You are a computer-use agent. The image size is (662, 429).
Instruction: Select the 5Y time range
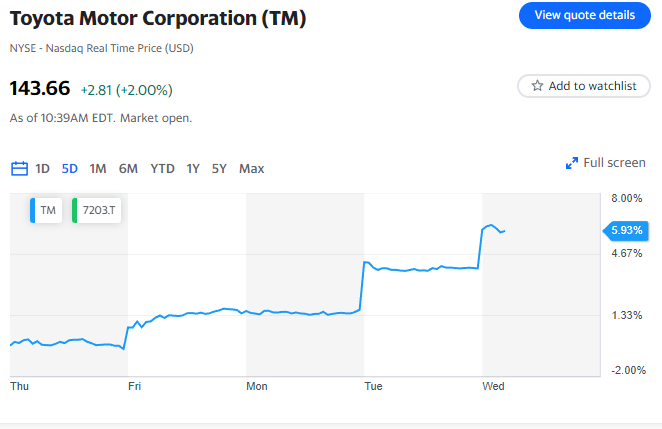[219, 168]
